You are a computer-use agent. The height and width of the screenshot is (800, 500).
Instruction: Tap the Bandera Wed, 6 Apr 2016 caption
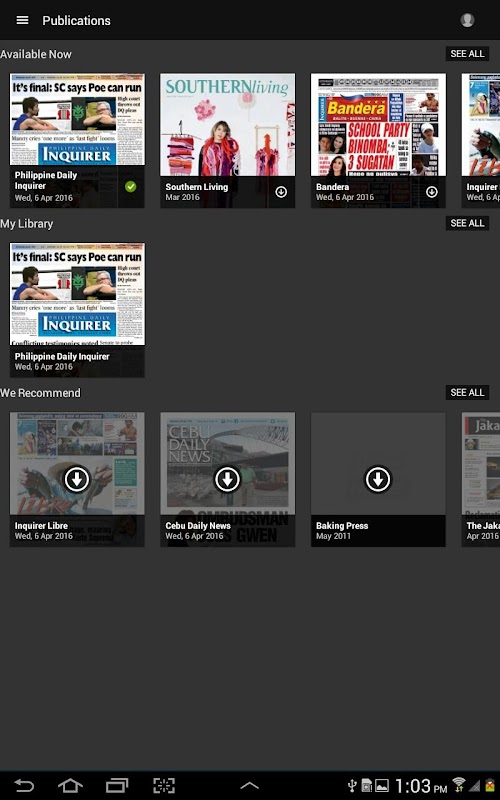click(345, 192)
